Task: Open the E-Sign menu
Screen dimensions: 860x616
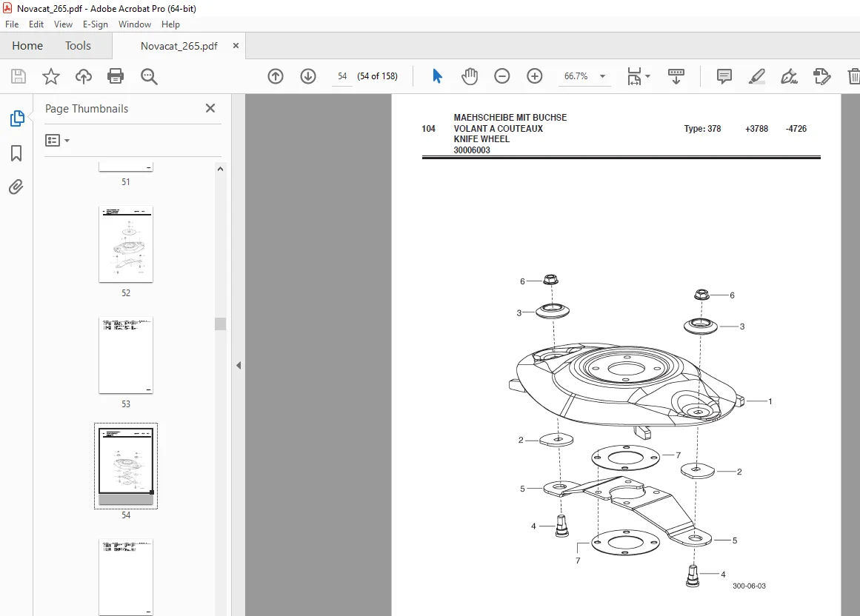Action: [95, 24]
